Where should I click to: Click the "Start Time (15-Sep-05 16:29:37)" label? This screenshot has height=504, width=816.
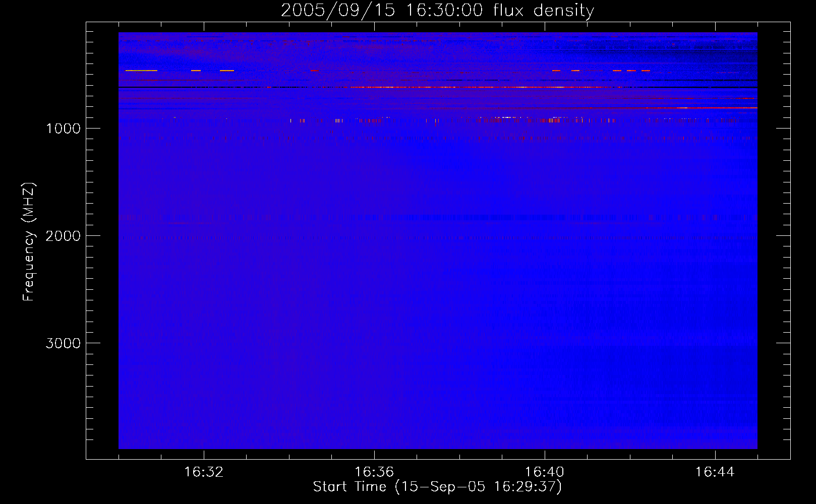coord(437,487)
